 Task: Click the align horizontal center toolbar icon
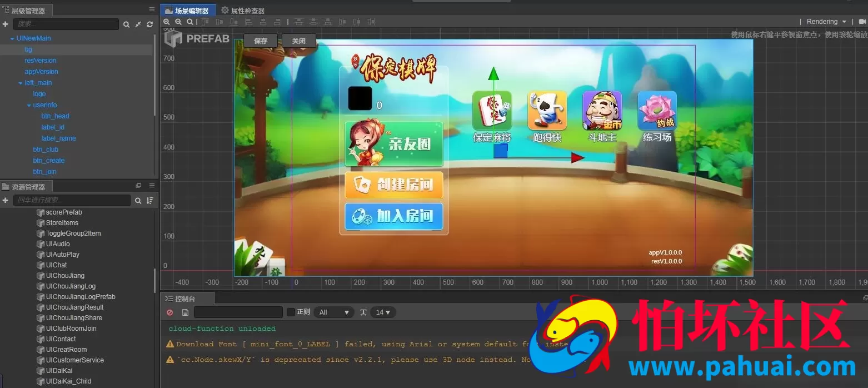263,22
